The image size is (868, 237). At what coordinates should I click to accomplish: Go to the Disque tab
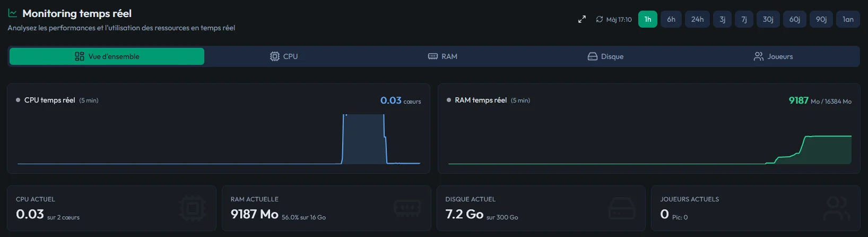(605, 56)
